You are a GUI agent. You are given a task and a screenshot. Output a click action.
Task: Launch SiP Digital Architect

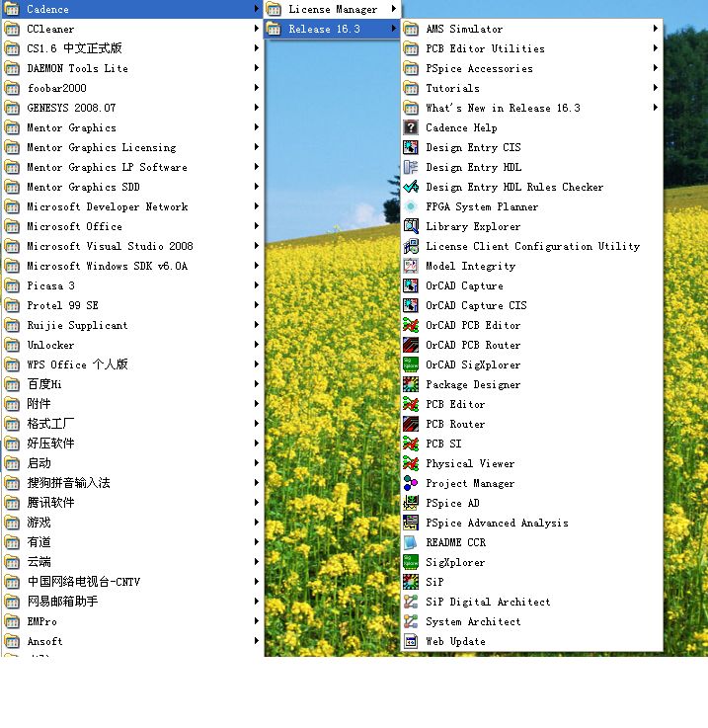click(x=531, y=602)
